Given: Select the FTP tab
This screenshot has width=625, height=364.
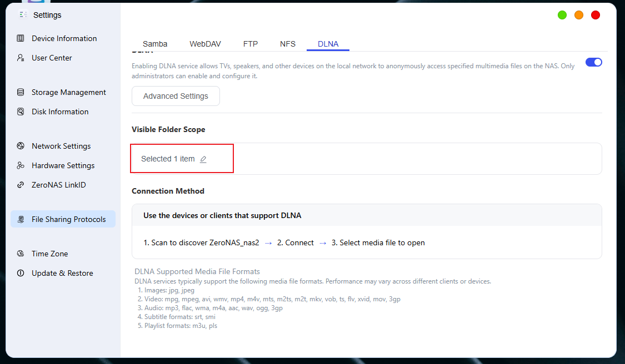Looking at the screenshot, I should 251,44.
